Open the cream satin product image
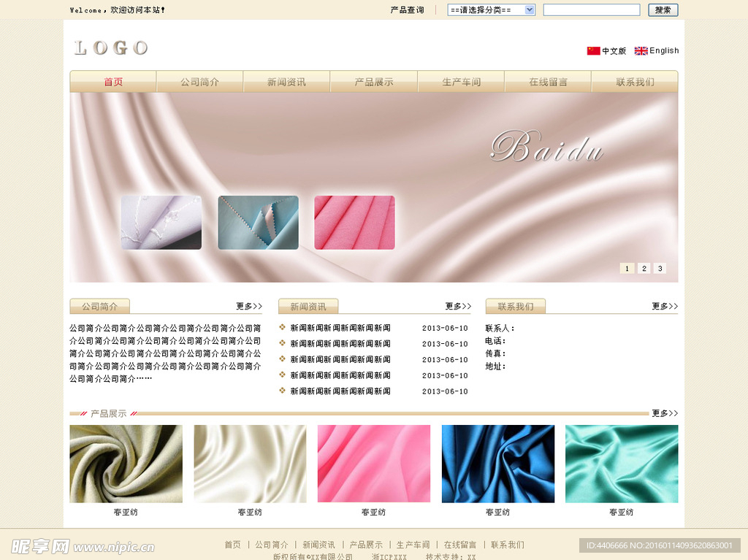748x560 pixels. point(250,464)
